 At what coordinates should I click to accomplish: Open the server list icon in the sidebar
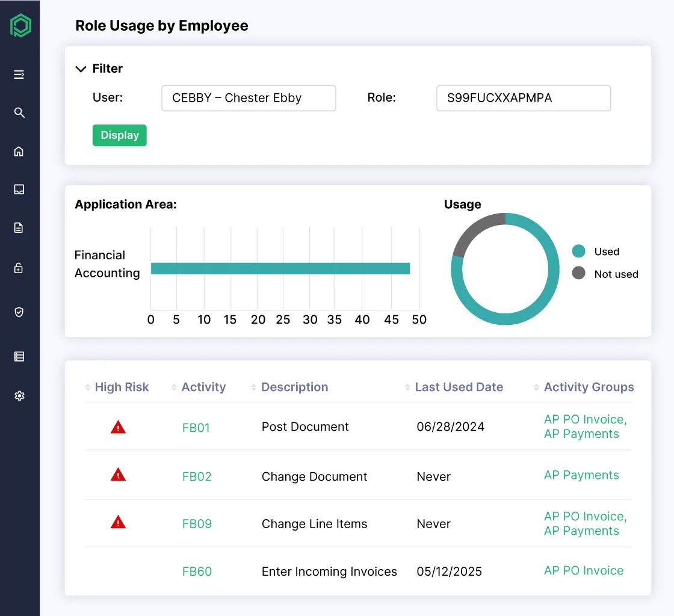19,356
